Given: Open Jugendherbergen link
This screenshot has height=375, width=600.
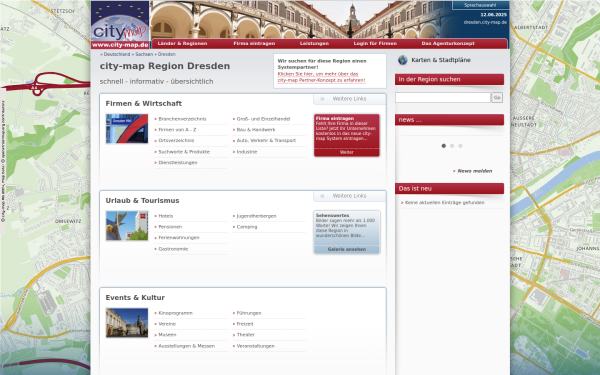Looking at the screenshot, I should click(256, 216).
